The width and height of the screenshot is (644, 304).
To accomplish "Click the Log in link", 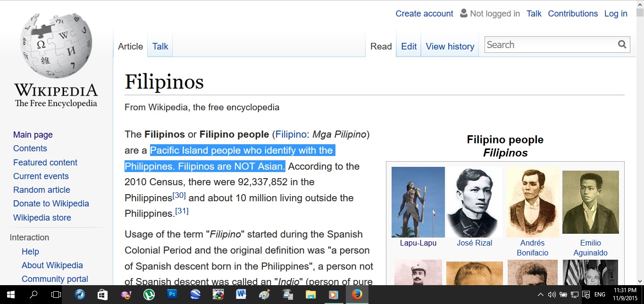I will click(x=616, y=14).
